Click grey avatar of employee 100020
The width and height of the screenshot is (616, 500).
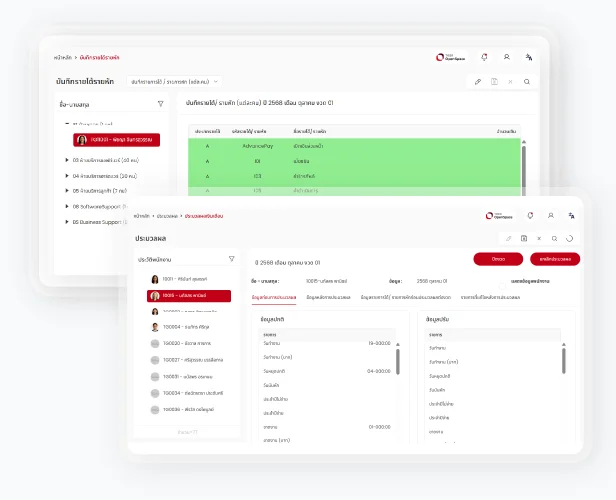pyautogui.click(x=155, y=343)
